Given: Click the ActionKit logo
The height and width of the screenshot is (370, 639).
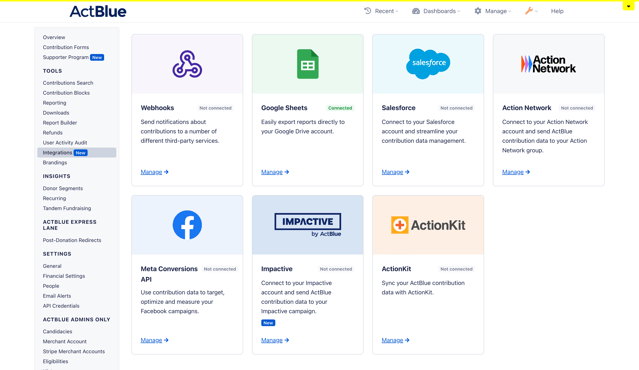Looking at the screenshot, I should (428, 225).
